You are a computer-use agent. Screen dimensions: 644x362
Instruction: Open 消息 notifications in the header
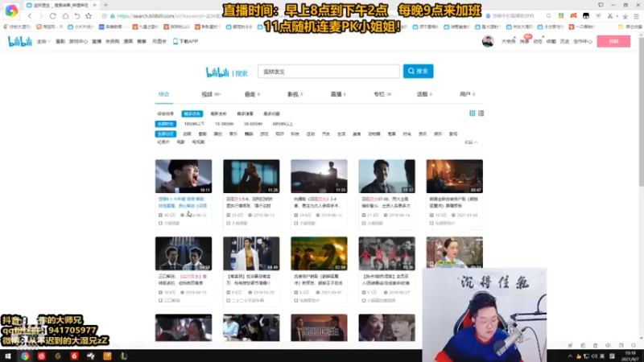click(524, 42)
